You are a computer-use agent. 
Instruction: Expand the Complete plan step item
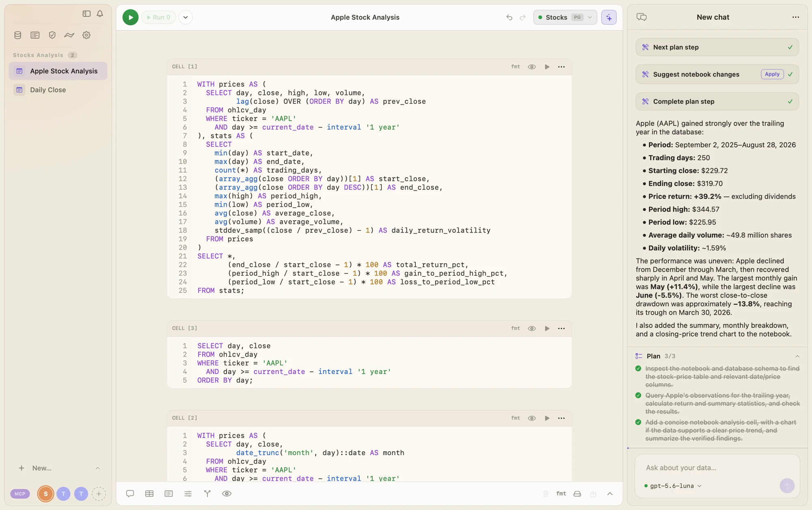pos(717,102)
